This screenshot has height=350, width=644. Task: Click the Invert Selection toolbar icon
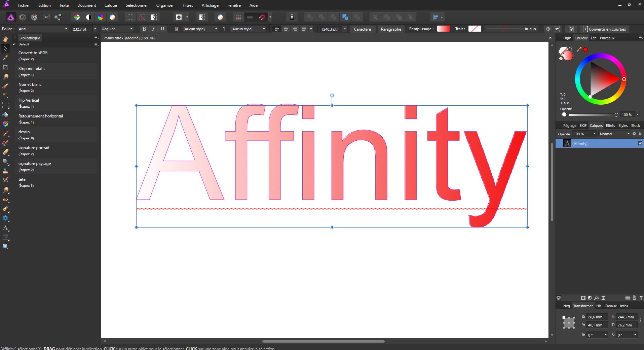pyautogui.click(x=154, y=17)
